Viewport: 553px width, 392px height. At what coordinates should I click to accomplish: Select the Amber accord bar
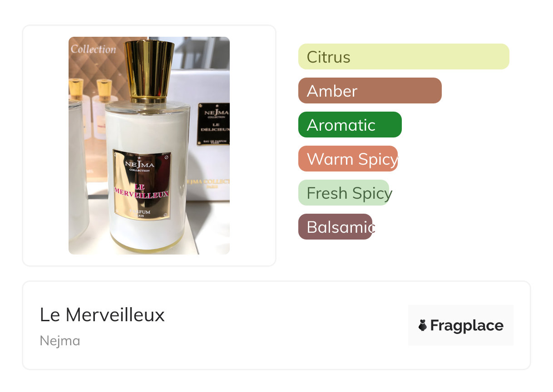click(x=370, y=91)
